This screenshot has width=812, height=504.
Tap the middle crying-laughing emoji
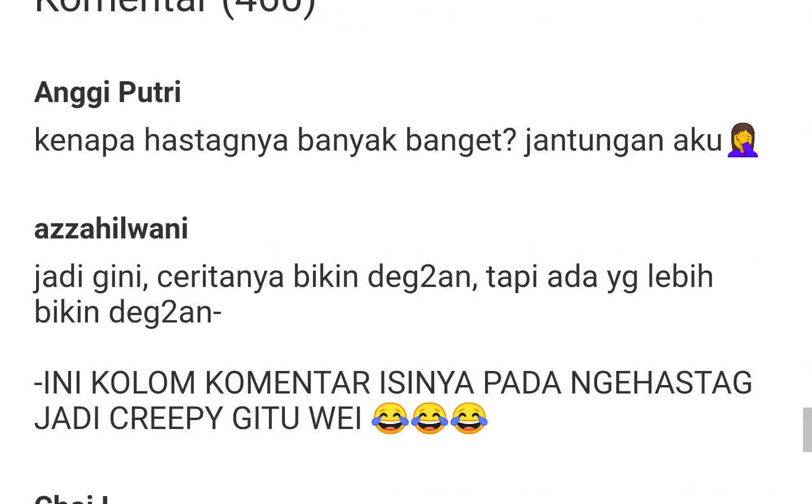coord(429,418)
